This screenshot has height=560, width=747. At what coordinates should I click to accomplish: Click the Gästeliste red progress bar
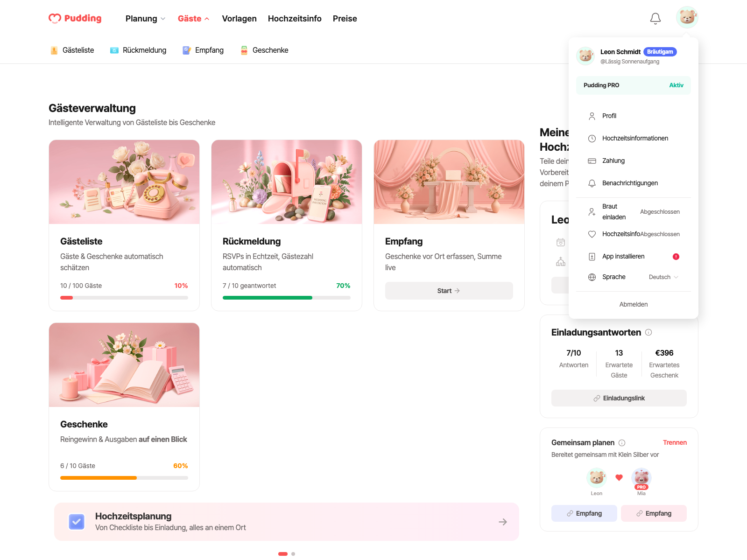[124, 298]
